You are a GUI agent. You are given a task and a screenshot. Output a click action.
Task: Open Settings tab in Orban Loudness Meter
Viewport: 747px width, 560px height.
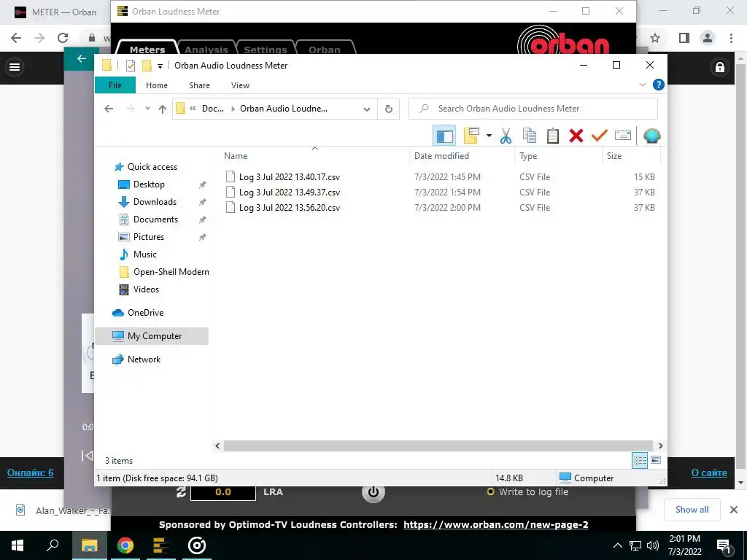(266, 49)
